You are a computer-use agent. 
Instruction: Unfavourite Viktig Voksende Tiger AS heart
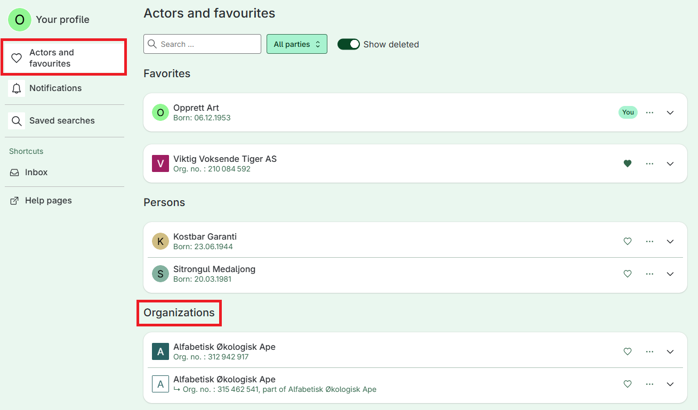(627, 163)
